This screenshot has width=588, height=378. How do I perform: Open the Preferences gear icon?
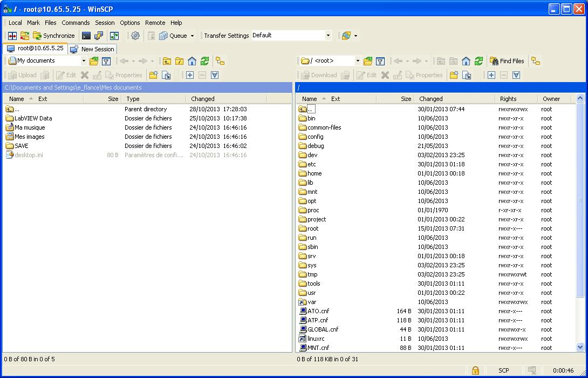pos(135,36)
